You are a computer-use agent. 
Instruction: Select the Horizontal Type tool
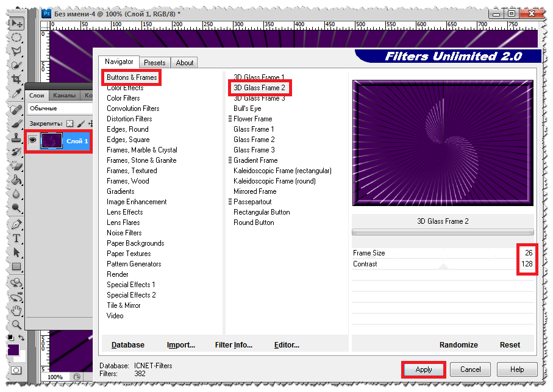pyautogui.click(x=16, y=238)
